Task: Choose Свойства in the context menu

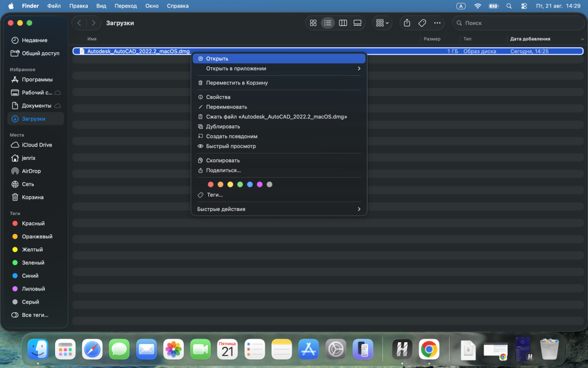Action: pos(279,97)
